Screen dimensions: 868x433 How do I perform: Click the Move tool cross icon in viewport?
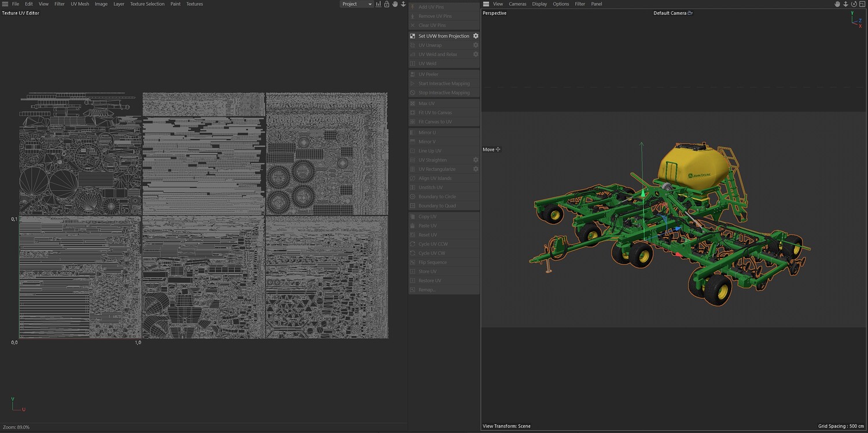tap(498, 149)
